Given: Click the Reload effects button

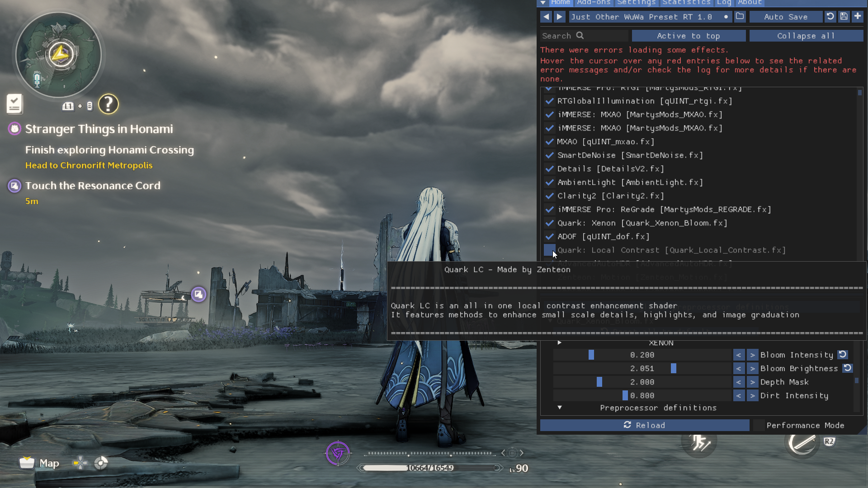Looking at the screenshot, I should (x=645, y=425).
